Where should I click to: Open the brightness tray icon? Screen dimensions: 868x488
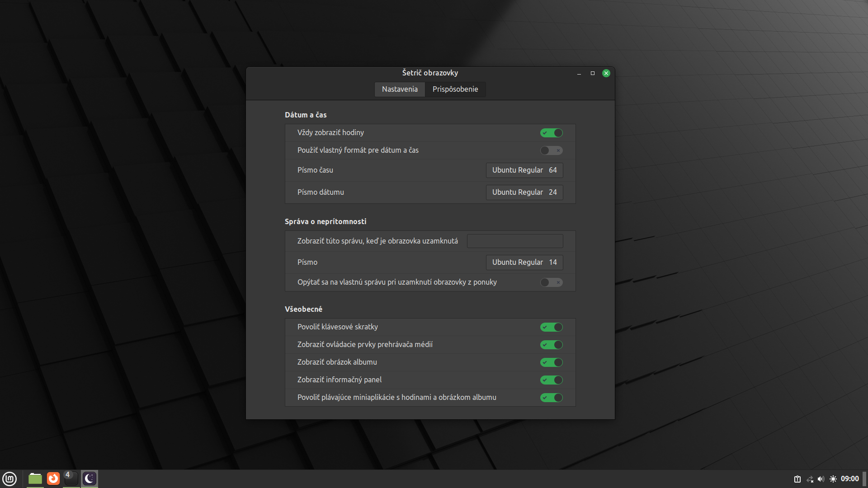[x=833, y=479]
